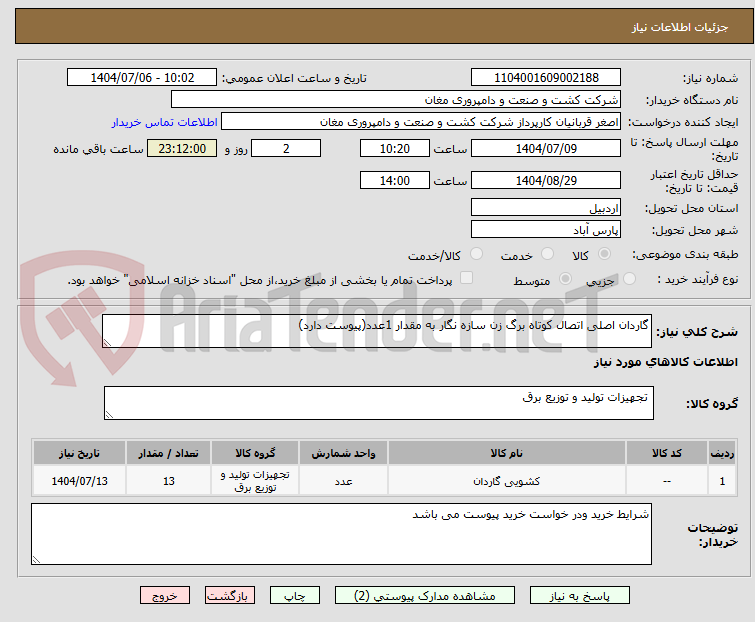This screenshot has height=622, width=755.
Task: Click the 'شماره نیاز' number field
Action: click(x=546, y=78)
